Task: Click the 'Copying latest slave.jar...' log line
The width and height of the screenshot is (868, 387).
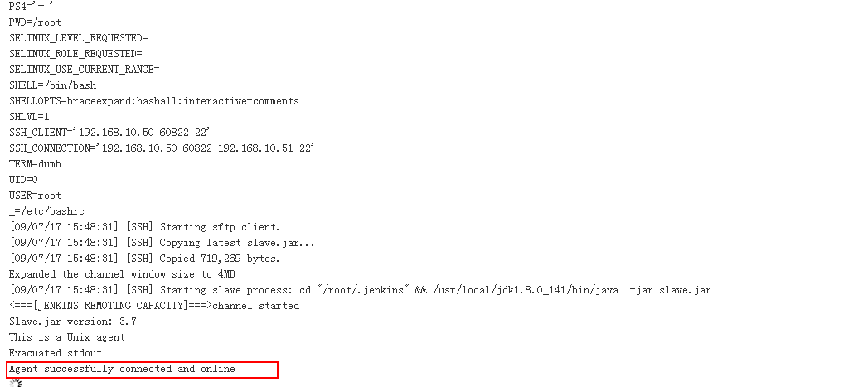Action: (162, 243)
